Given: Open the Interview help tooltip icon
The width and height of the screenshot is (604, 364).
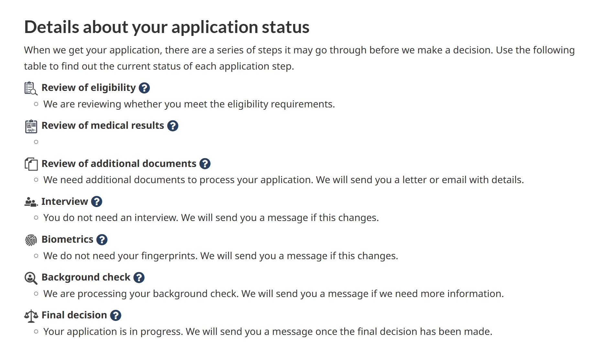Looking at the screenshot, I should 96,202.
